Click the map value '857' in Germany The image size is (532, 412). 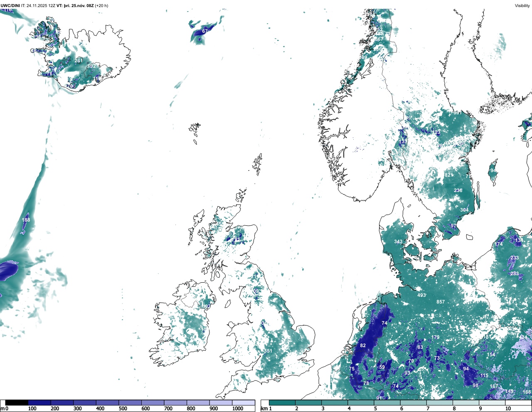[x=441, y=302]
